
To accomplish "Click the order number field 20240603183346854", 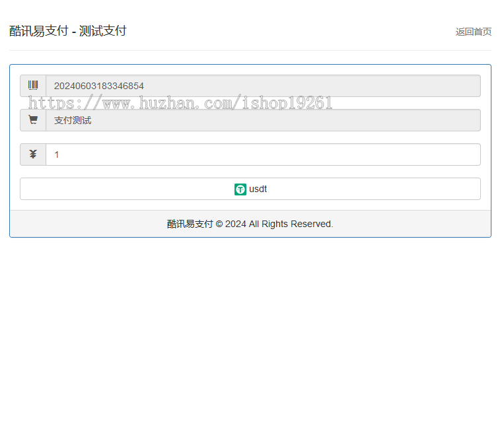I will tap(263, 86).
